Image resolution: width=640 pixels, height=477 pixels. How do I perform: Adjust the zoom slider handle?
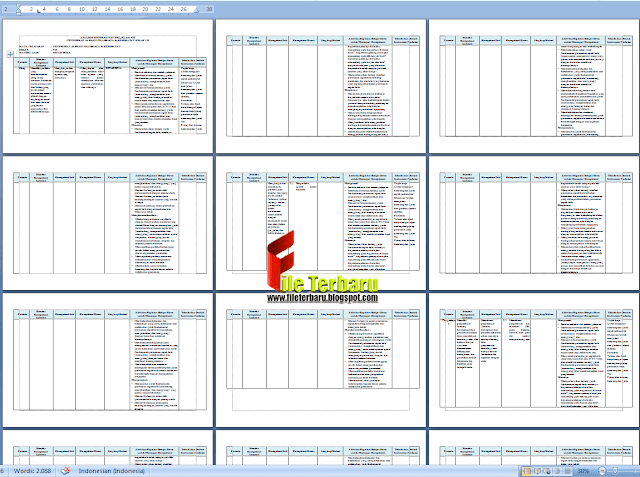pyautogui.click(x=616, y=471)
